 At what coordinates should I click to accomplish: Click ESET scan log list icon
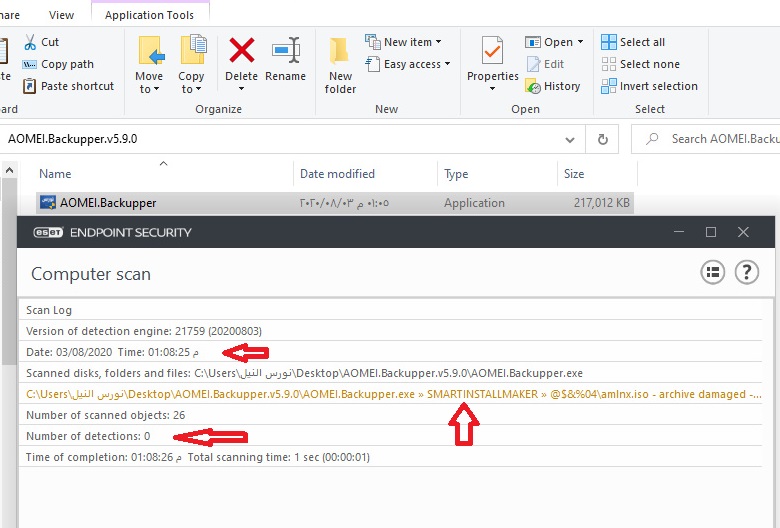712,272
